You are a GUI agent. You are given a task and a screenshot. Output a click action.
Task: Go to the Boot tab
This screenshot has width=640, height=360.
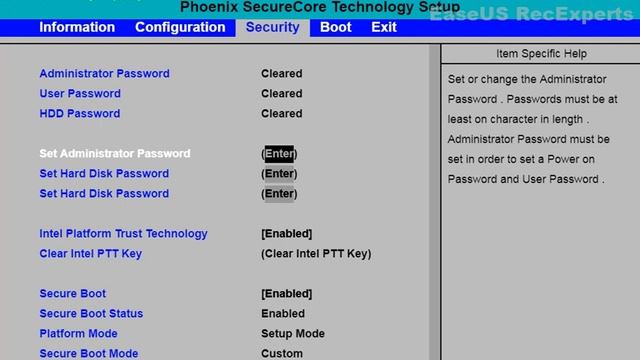pyautogui.click(x=336, y=27)
